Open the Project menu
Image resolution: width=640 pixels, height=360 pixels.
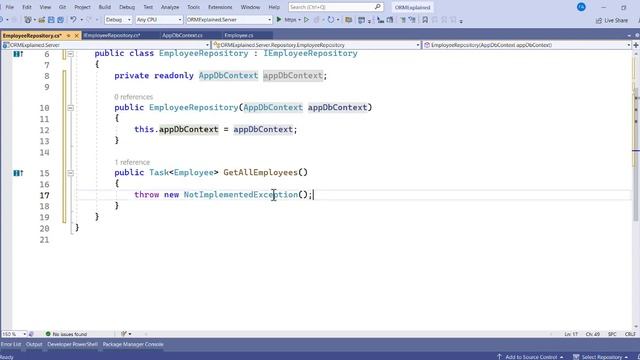point(82,7)
